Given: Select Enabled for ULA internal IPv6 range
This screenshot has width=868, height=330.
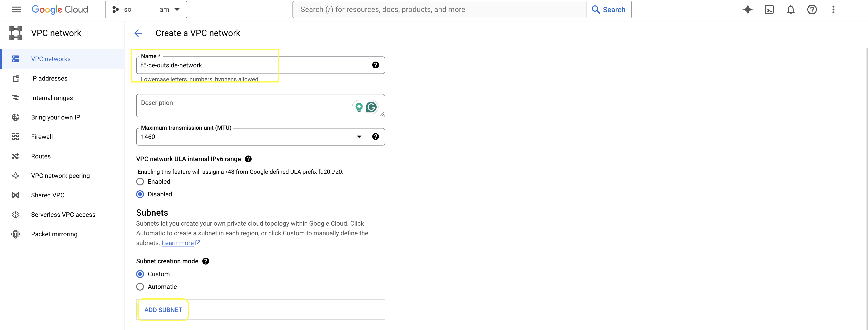Looking at the screenshot, I should pos(140,182).
